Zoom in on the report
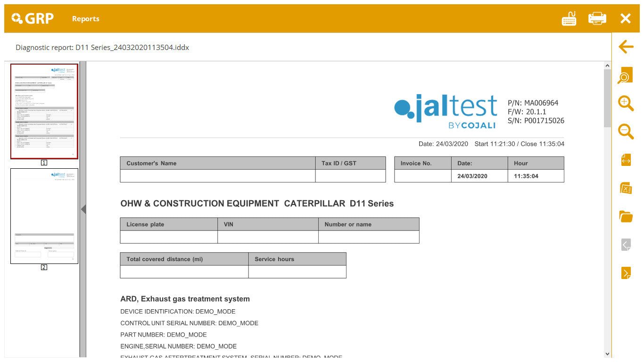 [626, 104]
